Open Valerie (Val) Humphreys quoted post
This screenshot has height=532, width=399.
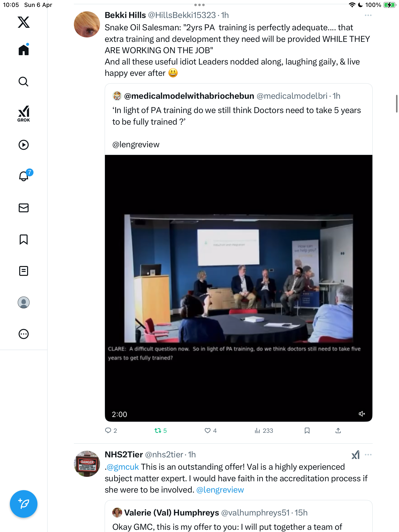[x=238, y=516]
